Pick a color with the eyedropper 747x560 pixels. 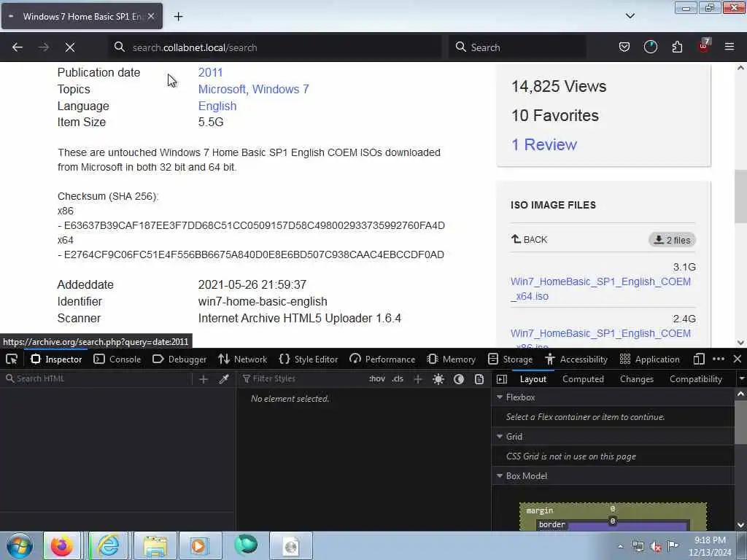224,379
